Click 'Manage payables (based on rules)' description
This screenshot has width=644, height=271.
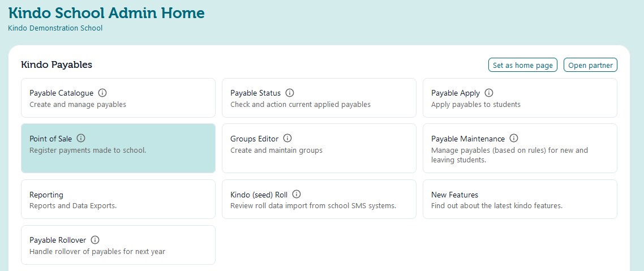[x=510, y=155]
